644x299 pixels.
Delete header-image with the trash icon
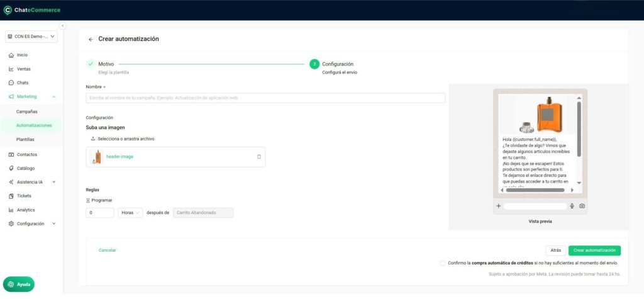pyautogui.click(x=258, y=157)
